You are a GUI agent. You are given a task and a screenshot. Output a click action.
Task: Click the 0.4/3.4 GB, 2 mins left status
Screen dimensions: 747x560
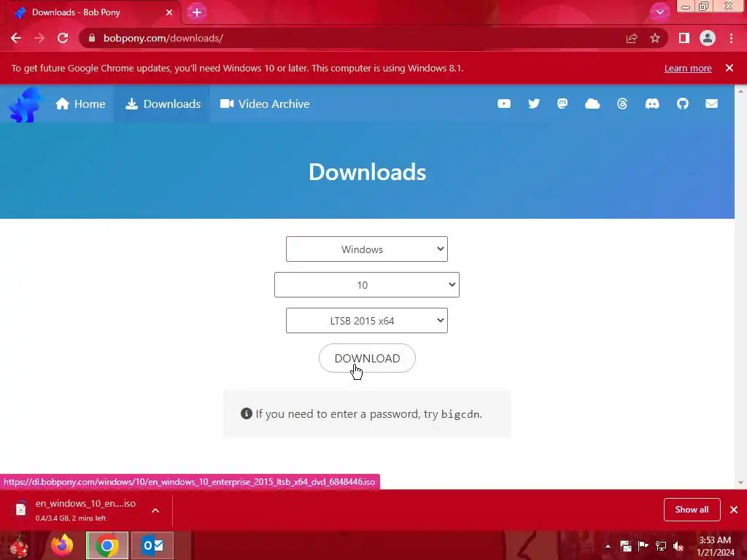tap(71, 518)
